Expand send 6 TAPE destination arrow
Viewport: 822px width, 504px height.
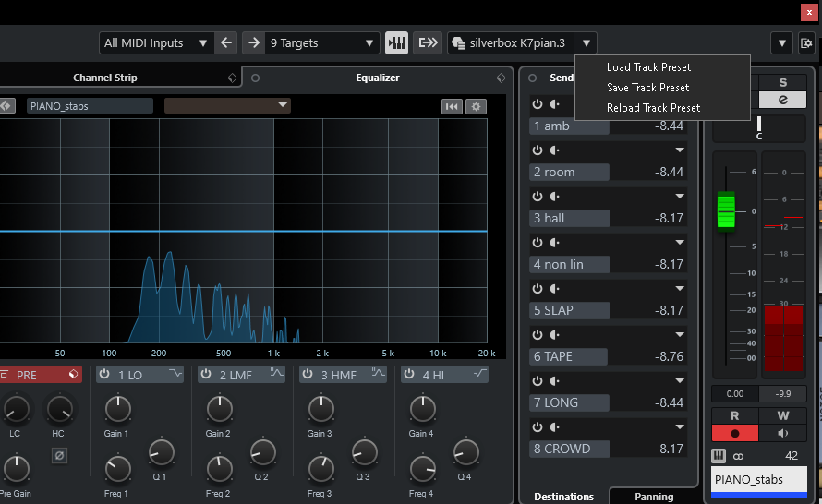680,335
